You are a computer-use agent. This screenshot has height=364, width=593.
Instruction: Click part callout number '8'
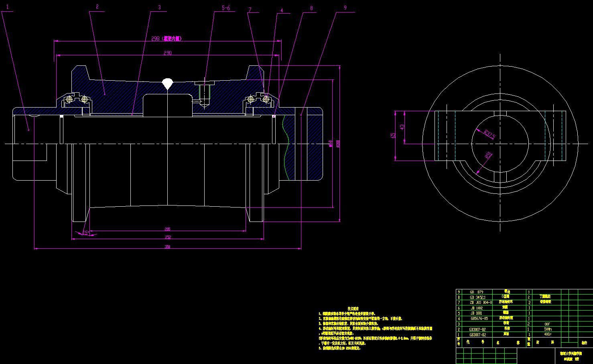pyautogui.click(x=311, y=8)
